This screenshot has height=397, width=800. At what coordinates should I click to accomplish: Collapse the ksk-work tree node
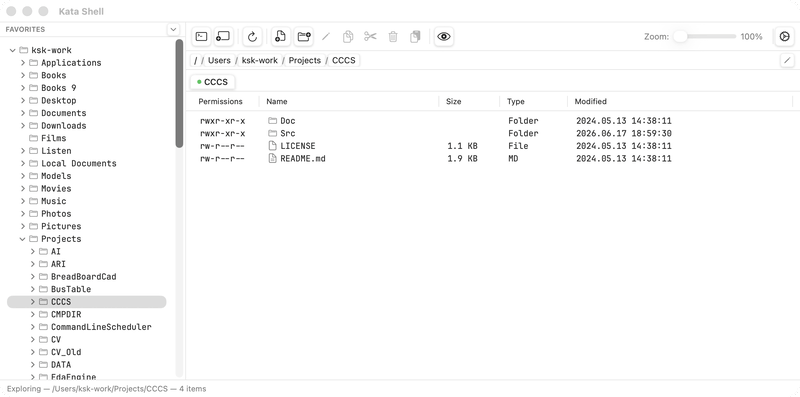coord(13,50)
